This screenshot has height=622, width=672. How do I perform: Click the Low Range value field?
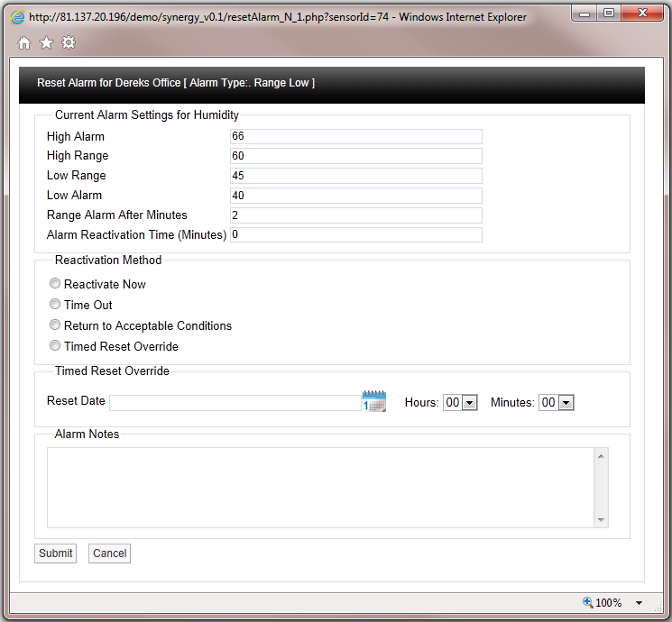[x=356, y=176]
